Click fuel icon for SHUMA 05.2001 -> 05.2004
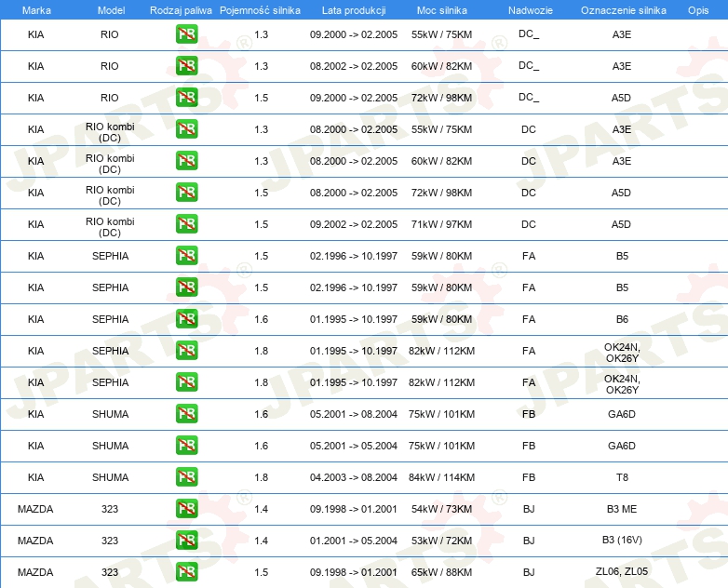 coord(186,445)
